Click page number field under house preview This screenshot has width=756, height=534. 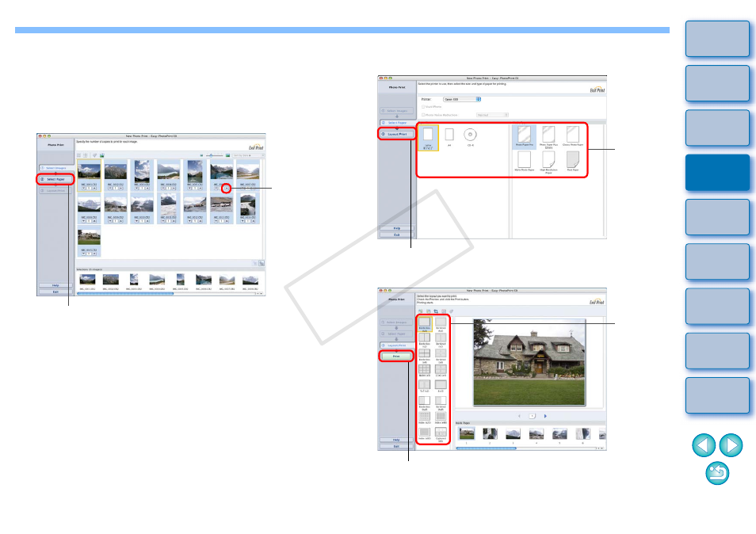[x=533, y=416]
